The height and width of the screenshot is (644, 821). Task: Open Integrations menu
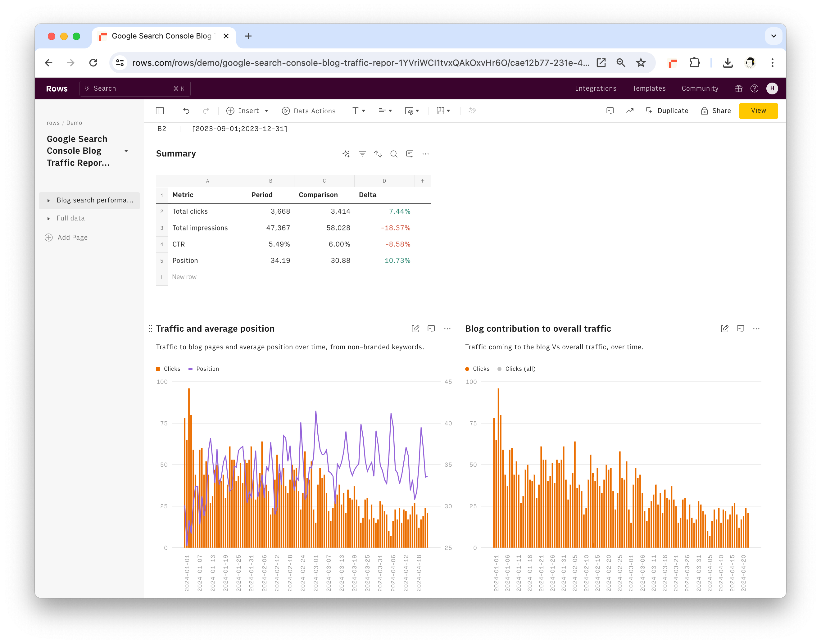(595, 88)
